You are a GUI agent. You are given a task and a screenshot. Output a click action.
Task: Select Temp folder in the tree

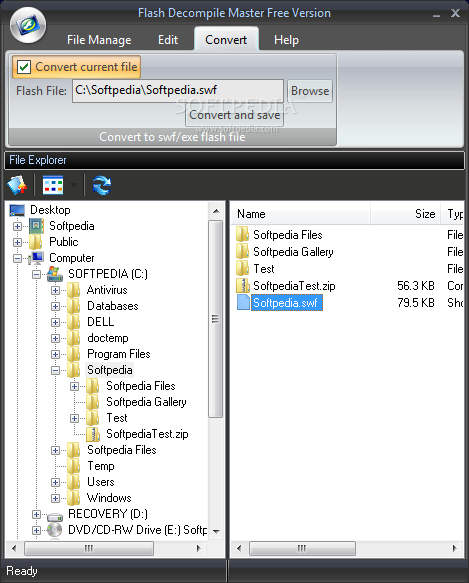(101, 466)
